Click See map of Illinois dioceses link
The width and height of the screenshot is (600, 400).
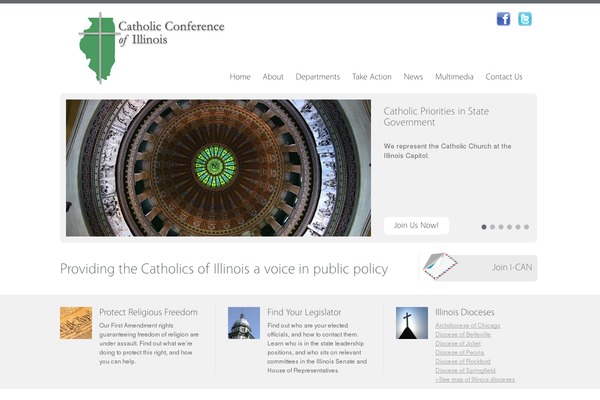(475, 380)
